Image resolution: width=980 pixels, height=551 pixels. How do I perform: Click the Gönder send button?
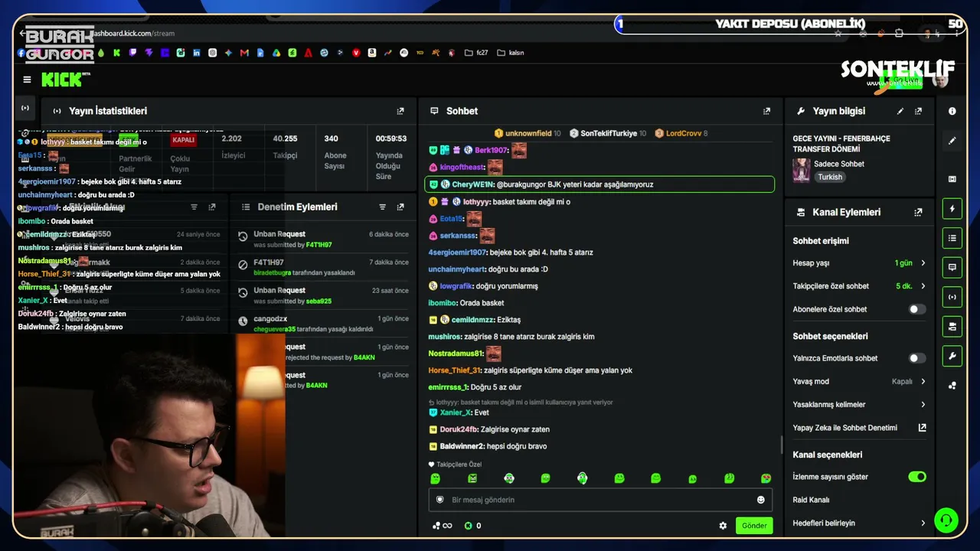[x=754, y=526]
